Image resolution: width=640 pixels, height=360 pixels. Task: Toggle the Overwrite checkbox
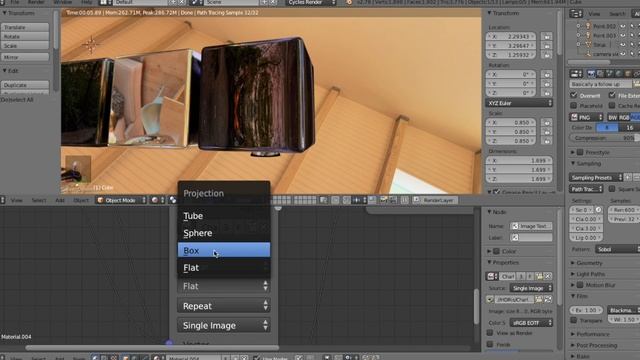(574, 95)
